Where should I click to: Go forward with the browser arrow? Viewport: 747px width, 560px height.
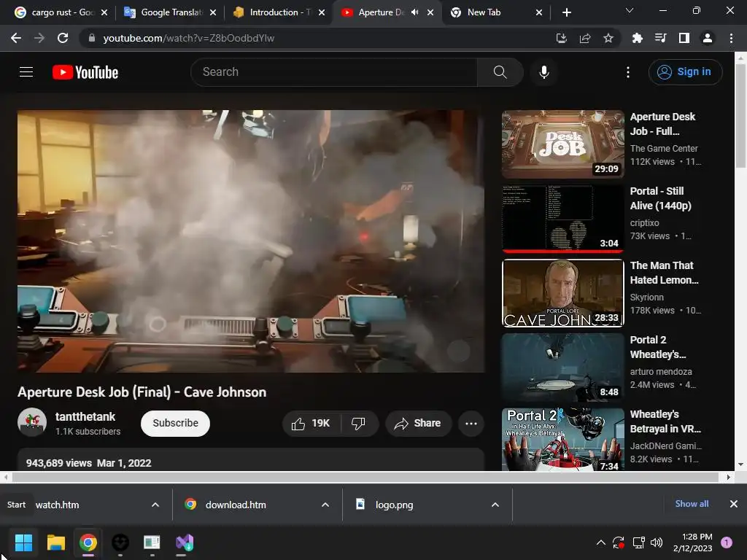click(39, 38)
